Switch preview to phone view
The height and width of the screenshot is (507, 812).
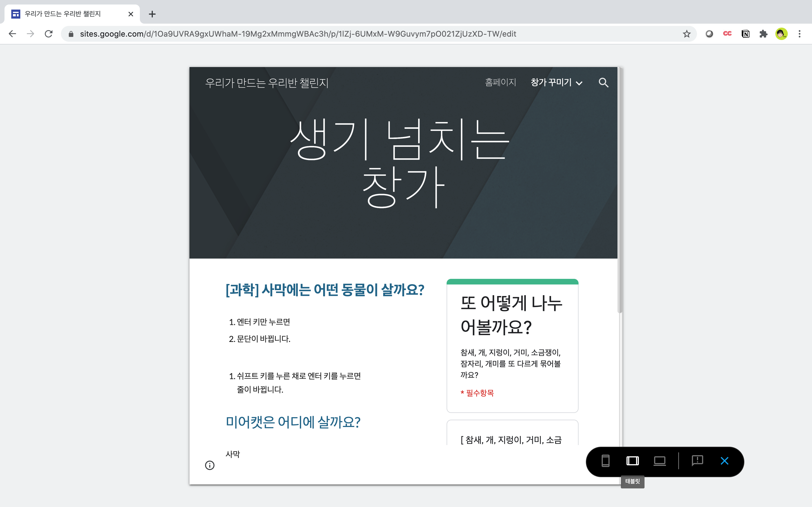coord(605,461)
